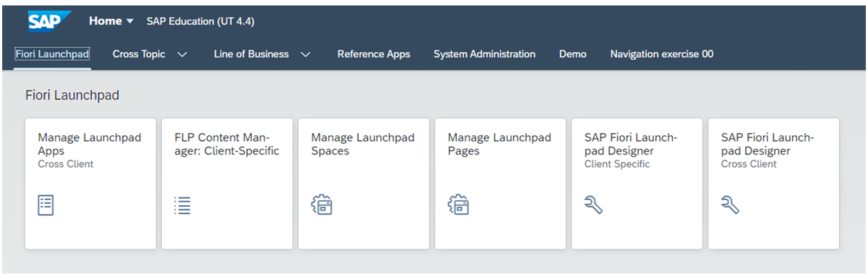
Task: Click the SAP Education (UT 4.4) title
Action: click(x=200, y=21)
